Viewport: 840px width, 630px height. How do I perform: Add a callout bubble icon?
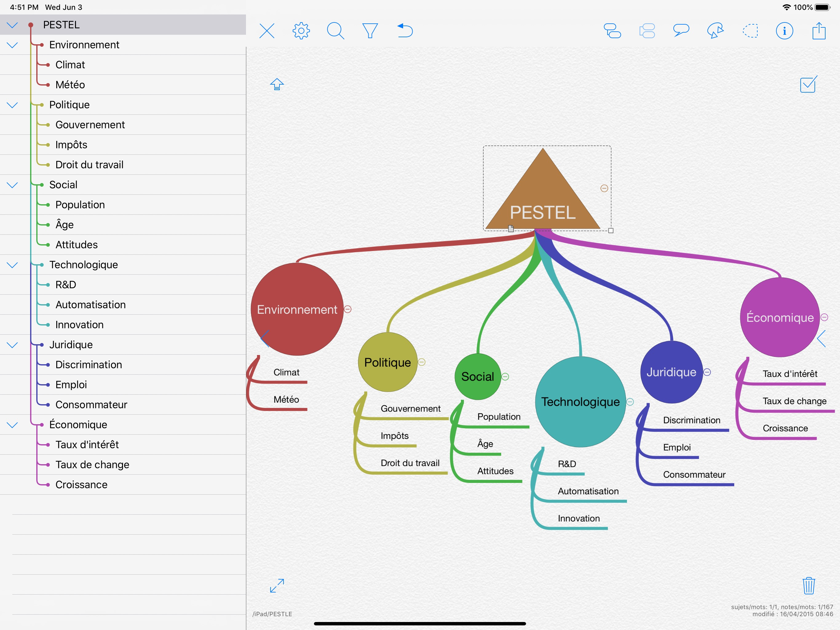click(x=681, y=30)
